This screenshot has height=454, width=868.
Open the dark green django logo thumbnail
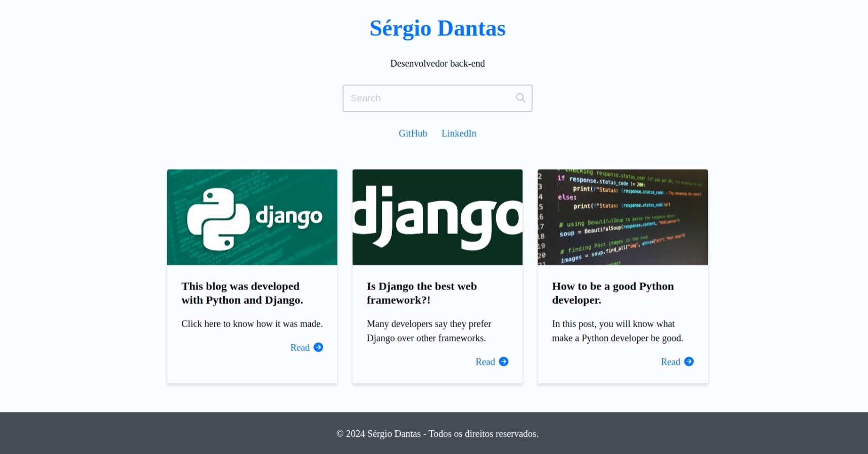point(438,217)
